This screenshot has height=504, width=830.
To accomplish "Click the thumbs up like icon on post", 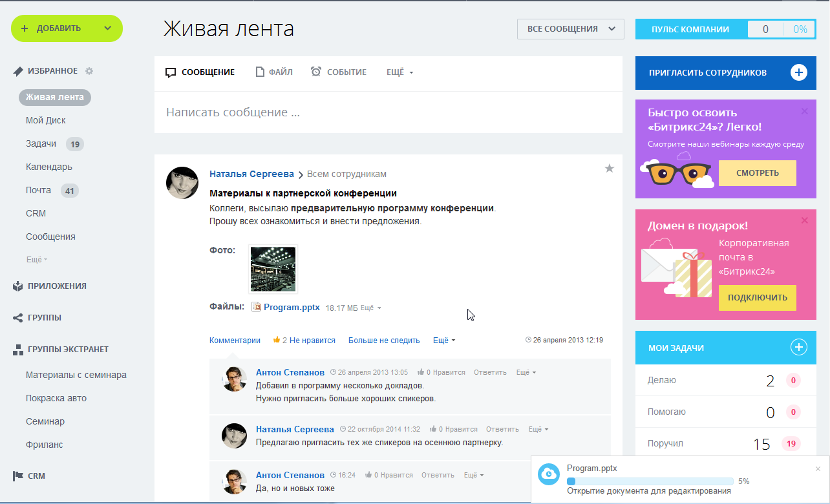I will [277, 340].
